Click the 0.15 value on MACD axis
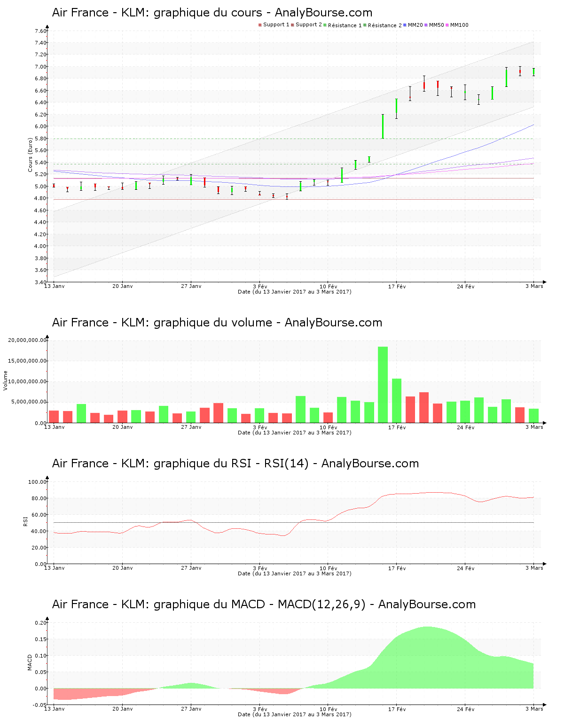Screen dimensions: 564x728 40,639
